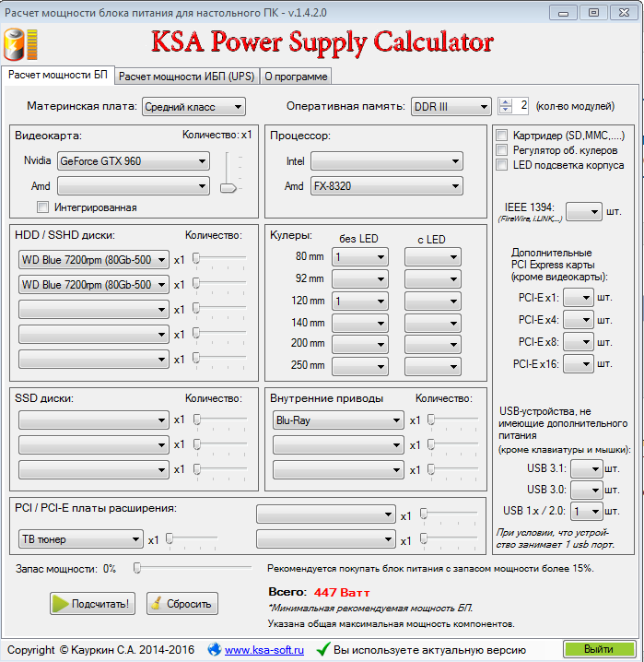Open the О программе tab
This screenshot has height=662, width=644.
point(296,77)
